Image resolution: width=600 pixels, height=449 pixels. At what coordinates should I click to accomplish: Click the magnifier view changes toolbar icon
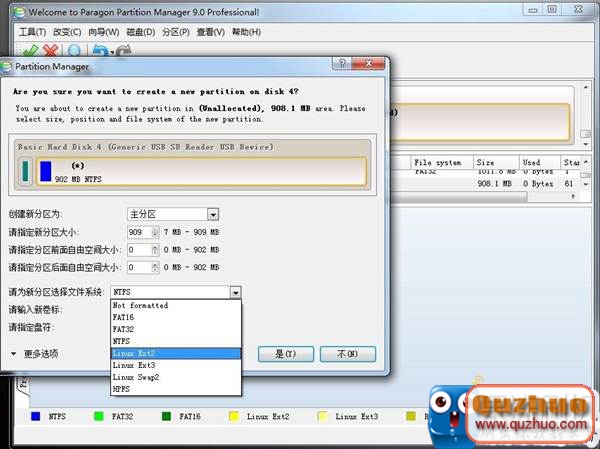click(74, 51)
